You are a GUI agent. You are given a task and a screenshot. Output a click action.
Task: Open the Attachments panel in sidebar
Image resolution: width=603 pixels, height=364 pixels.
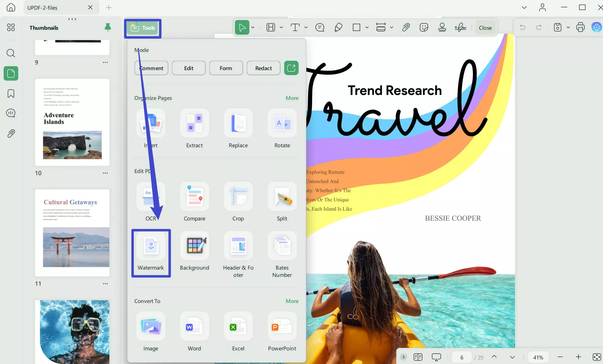11,133
